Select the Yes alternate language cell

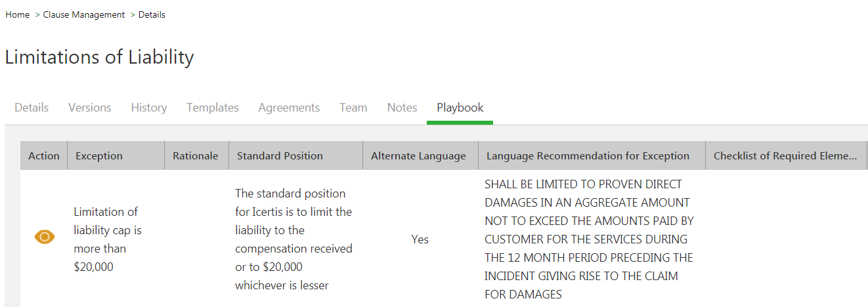pos(420,239)
